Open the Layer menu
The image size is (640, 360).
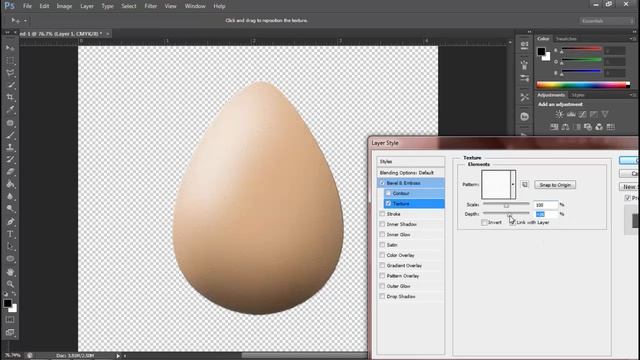(x=87, y=6)
